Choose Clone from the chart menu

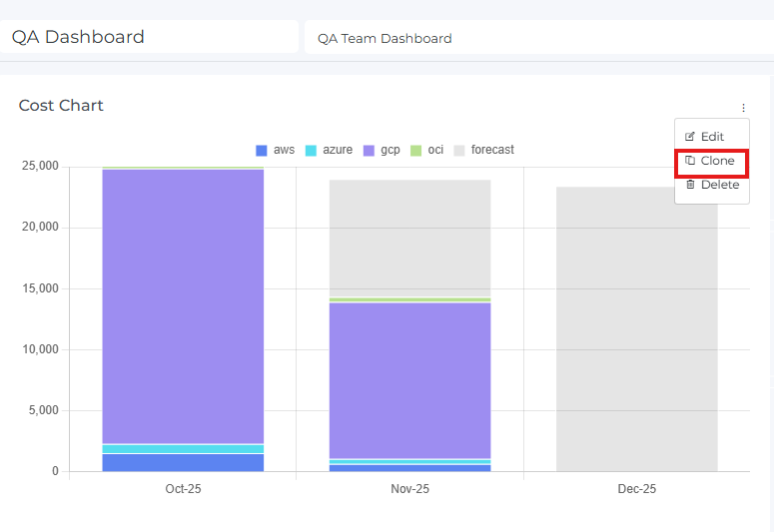pos(717,161)
